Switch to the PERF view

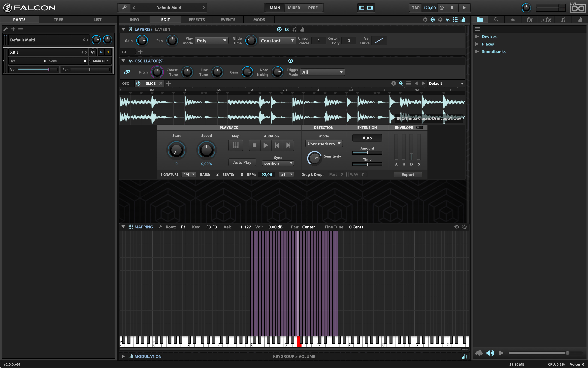(x=313, y=8)
